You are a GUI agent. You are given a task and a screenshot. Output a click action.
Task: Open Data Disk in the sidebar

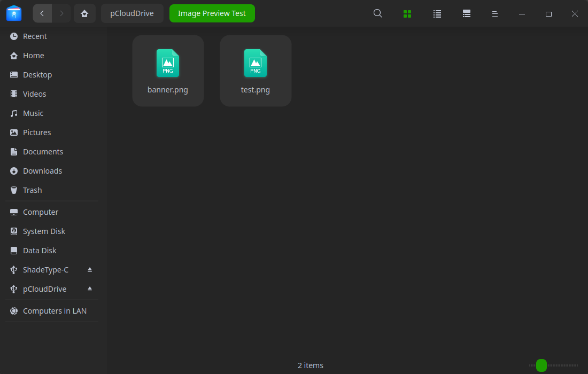pos(52,251)
